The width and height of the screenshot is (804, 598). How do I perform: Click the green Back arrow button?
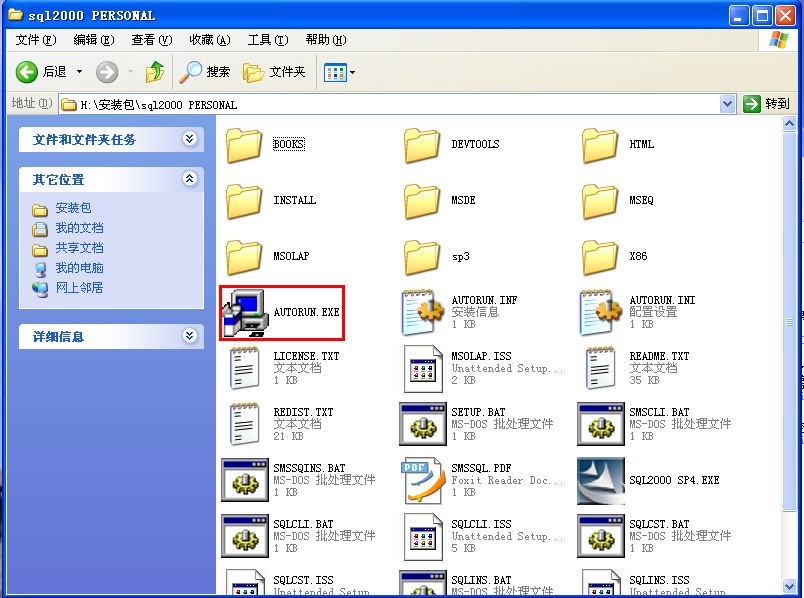[x=27, y=72]
